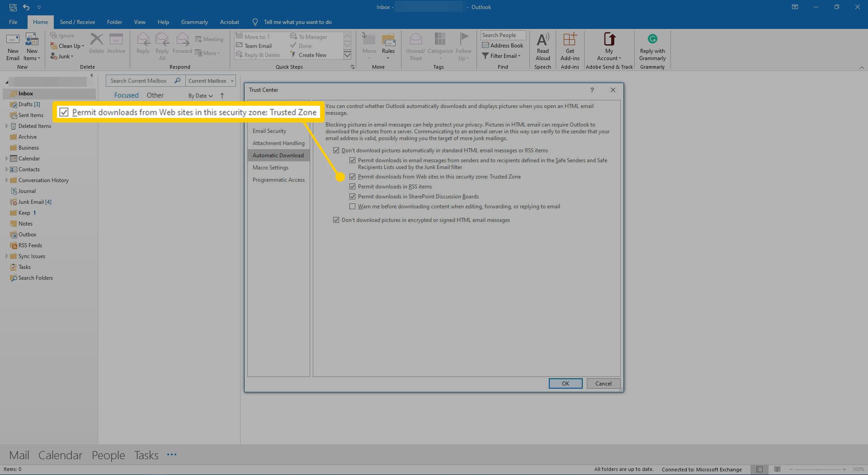The height and width of the screenshot is (475, 868).
Task: Expand the Quick Steps gallery
Action: pos(347,55)
